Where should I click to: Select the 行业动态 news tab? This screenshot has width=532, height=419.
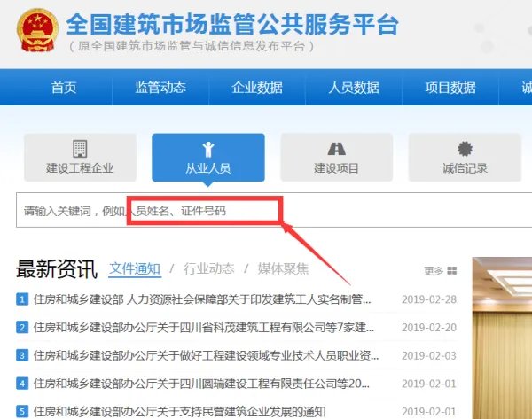(x=209, y=268)
